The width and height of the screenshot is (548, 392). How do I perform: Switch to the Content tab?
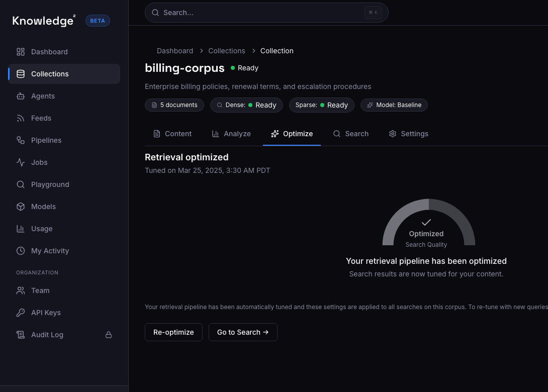(172, 134)
